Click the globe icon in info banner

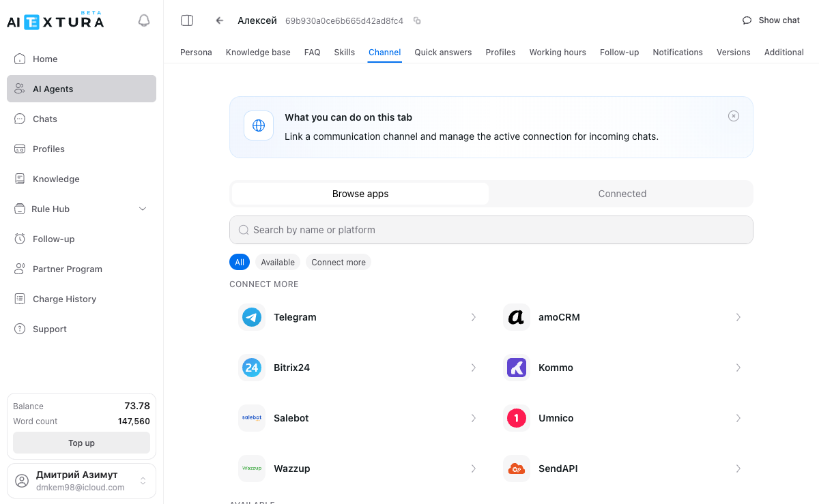point(259,125)
